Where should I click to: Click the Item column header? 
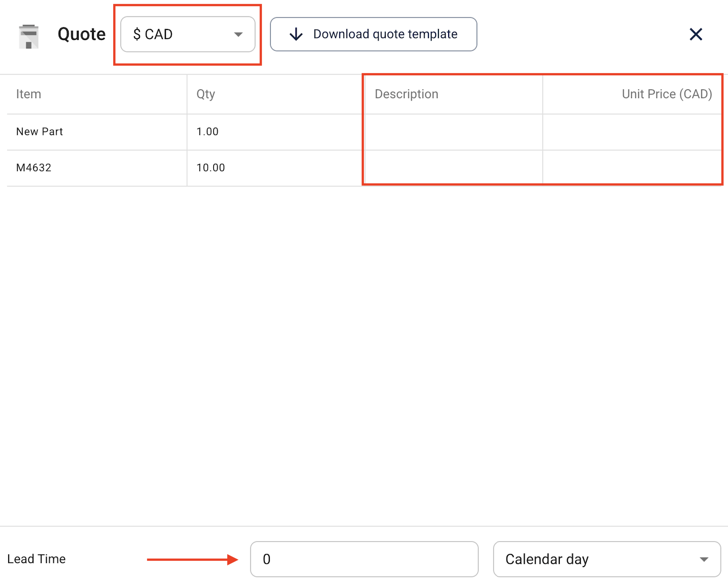(29, 94)
